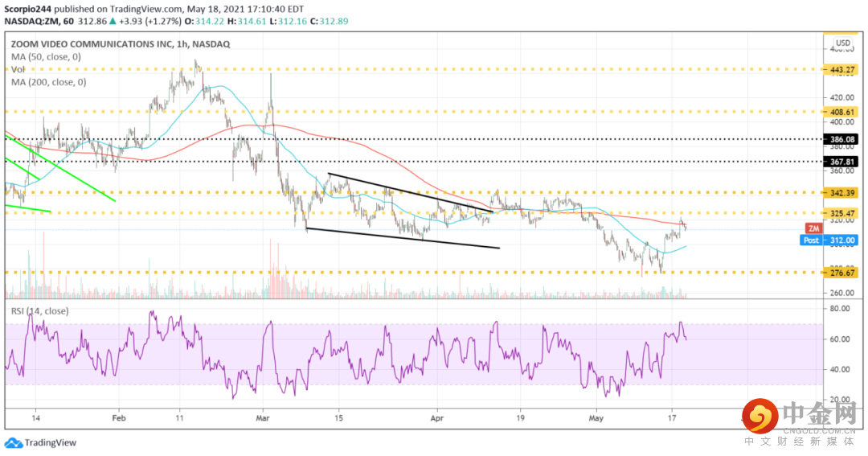Click the TradingView text link
This screenshot has width=868, height=456.
(51, 442)
